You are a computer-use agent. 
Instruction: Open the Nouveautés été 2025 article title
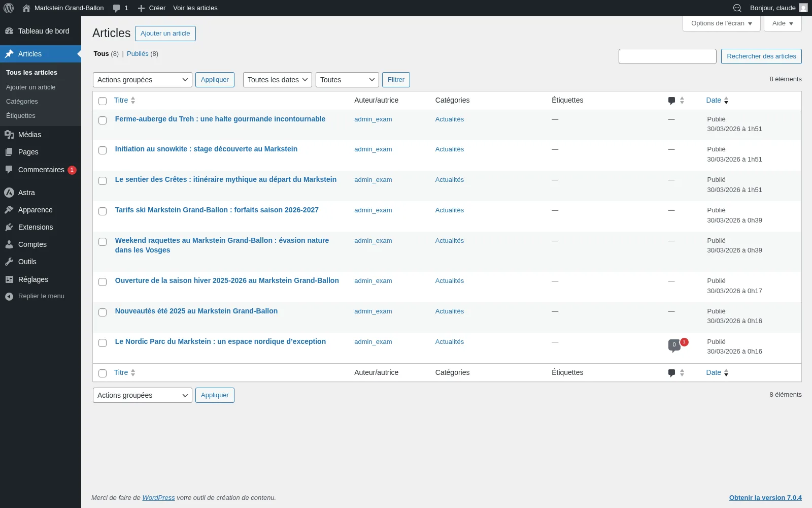point(196,311)
